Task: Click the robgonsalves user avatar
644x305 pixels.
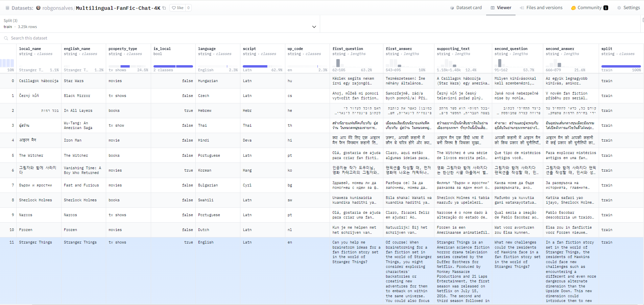Action: [x=38, y=8]
